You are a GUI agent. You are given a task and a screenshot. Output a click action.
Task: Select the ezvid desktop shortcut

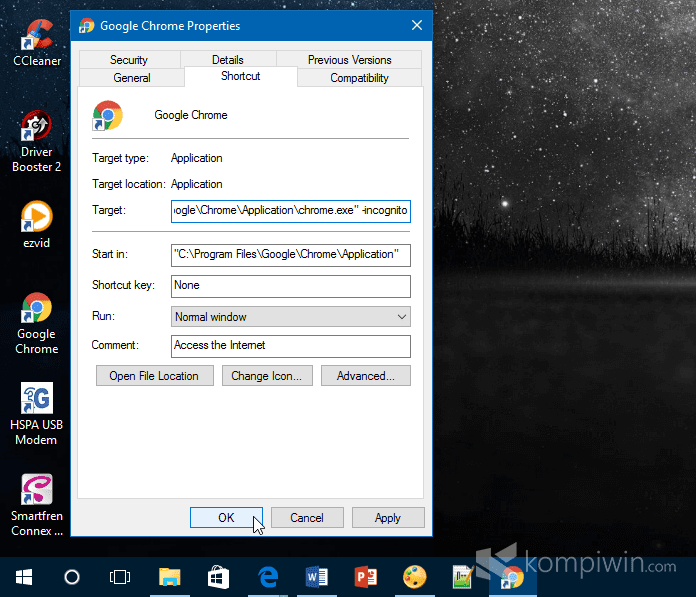click(x=36, y=224)
